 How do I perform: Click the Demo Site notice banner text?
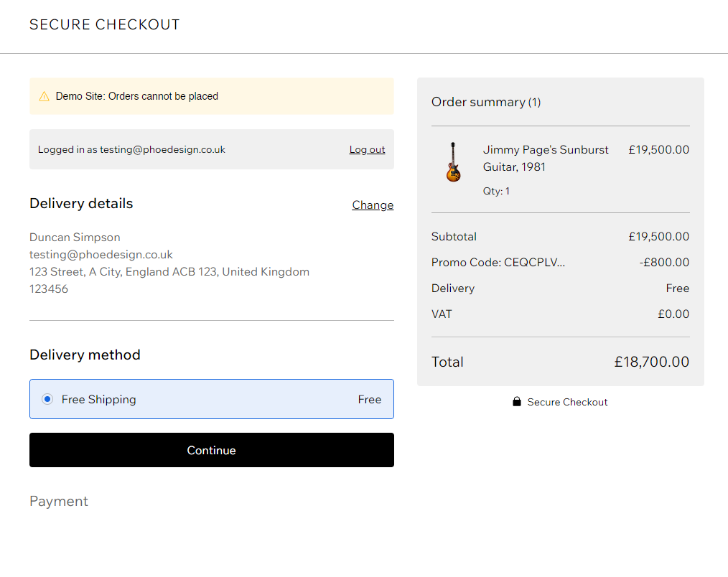coord(137,96)
